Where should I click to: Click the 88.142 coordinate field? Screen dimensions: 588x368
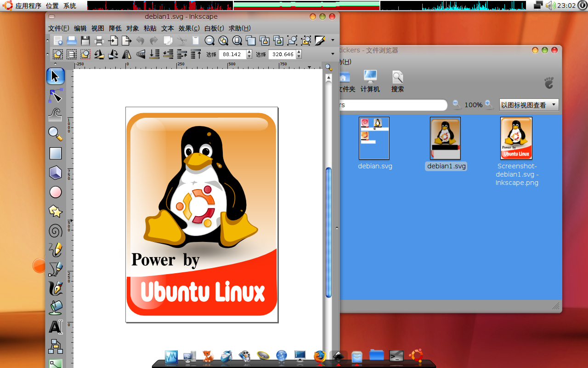(232, 54)
